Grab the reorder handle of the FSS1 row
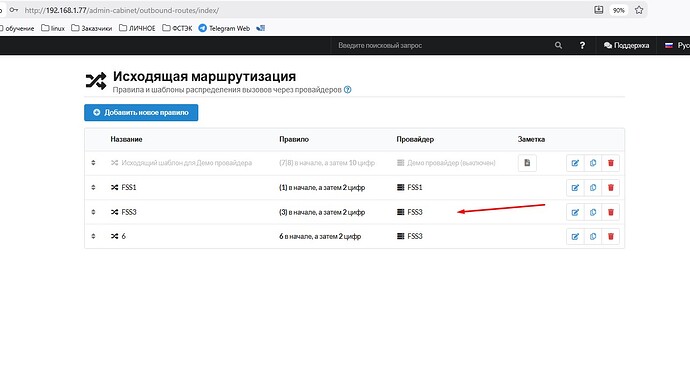The width and height of the screenshot is (690, 375). (x=93, y=188)
